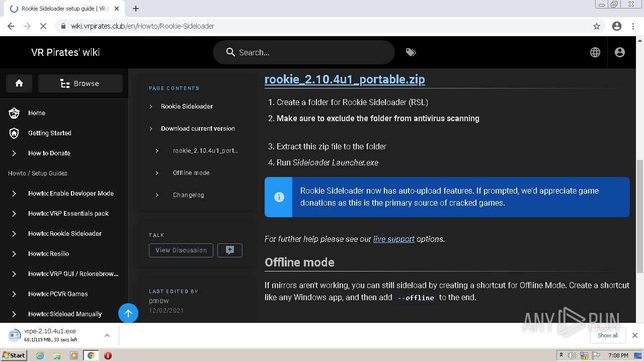Click the scroll-to-top arrow button

coord(128,314)
